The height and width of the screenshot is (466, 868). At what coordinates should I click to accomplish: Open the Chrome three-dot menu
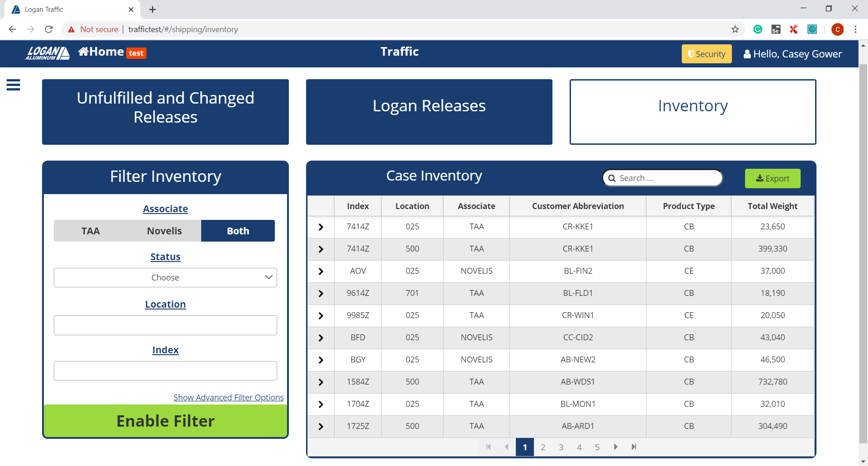tap(855, 29)
